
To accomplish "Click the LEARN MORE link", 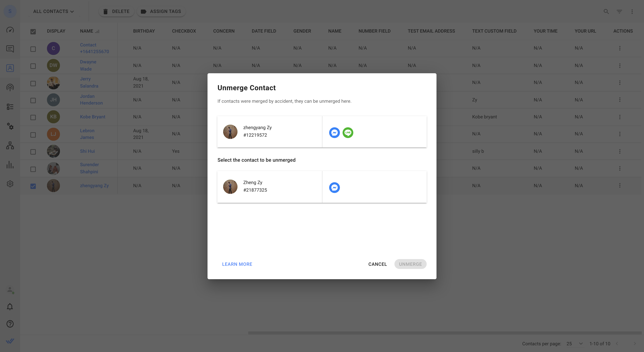I will pyautogui.click(x=237, y=264).
